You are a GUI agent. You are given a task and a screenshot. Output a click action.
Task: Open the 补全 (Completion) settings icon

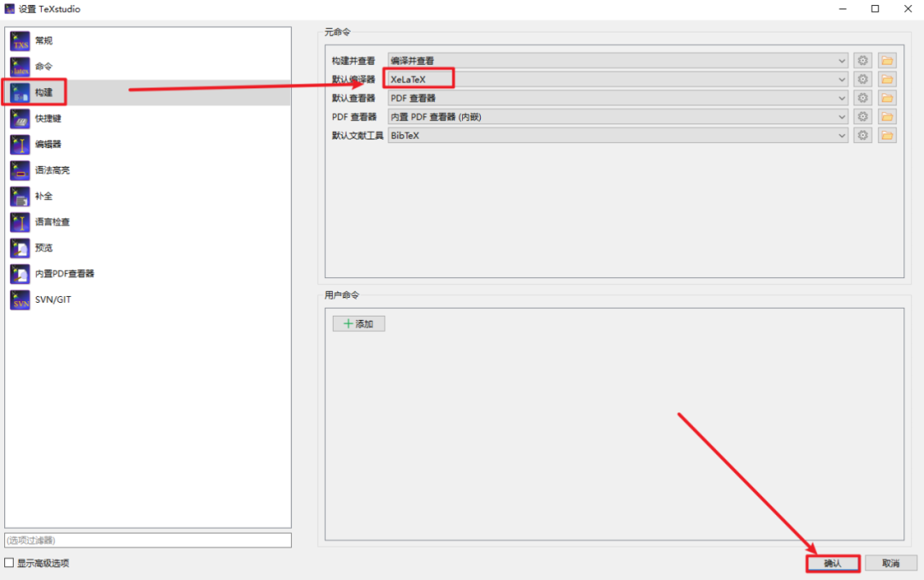coord(20,196)
